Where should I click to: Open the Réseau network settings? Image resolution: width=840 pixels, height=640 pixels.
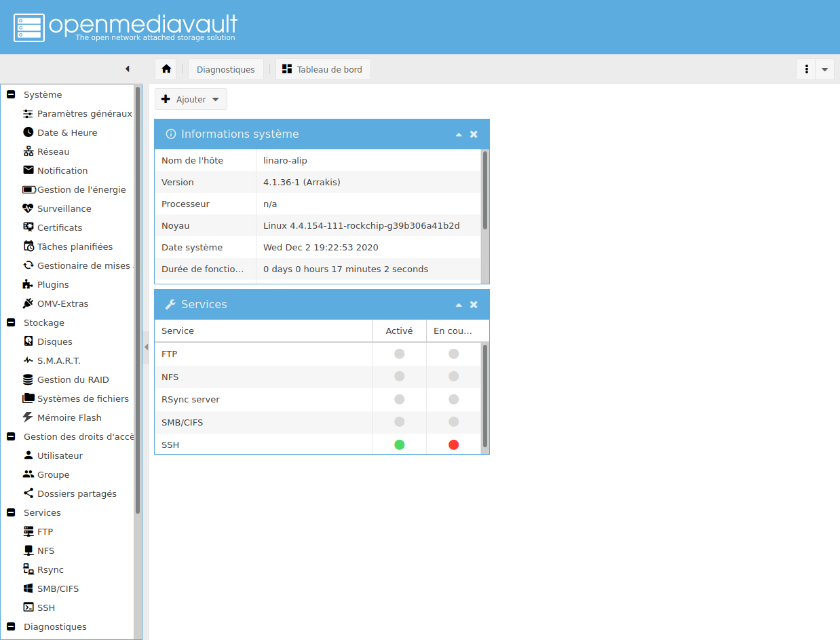53,151
